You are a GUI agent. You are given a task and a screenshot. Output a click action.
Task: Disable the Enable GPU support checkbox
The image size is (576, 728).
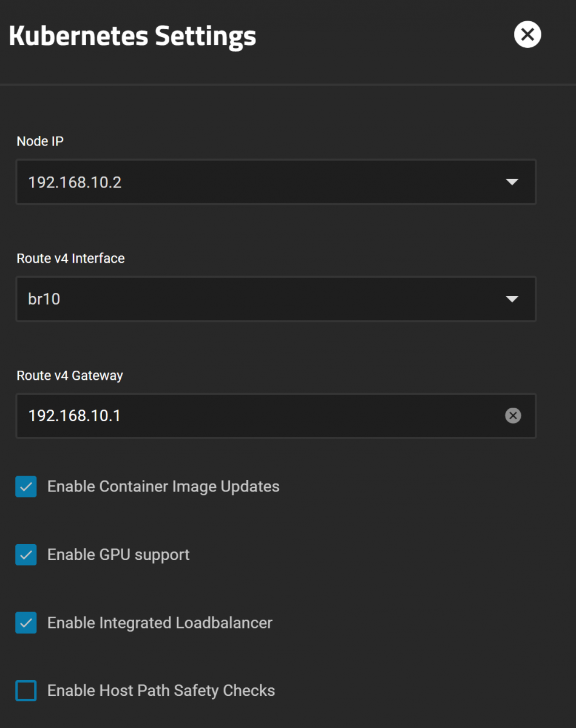click(26, 554)
